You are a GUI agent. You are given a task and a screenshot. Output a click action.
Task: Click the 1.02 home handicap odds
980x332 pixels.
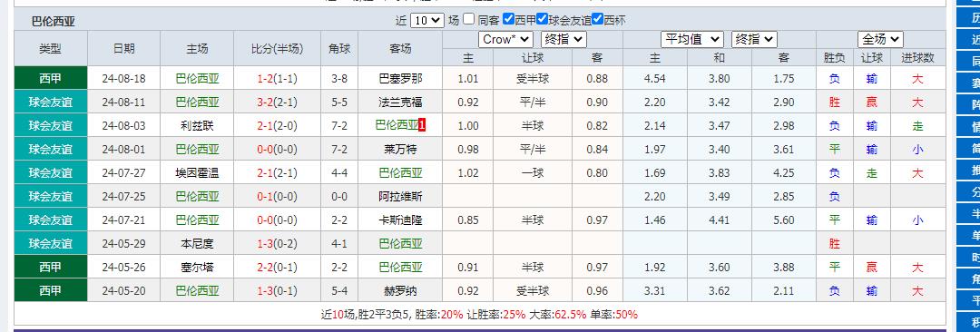(x=468, y=173)
